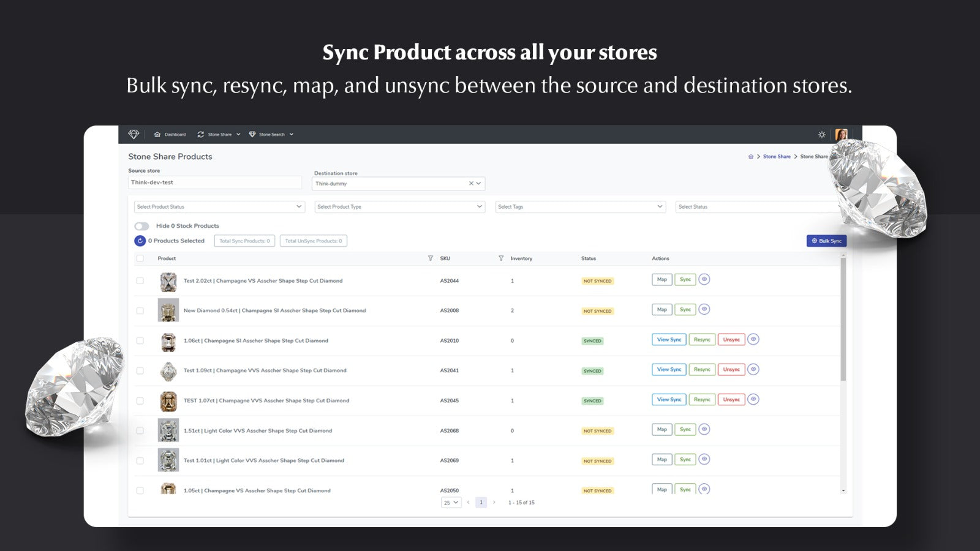Click the eye icon for product AS2044
Screen dimensions: 980x551
[x=704, y=279]
